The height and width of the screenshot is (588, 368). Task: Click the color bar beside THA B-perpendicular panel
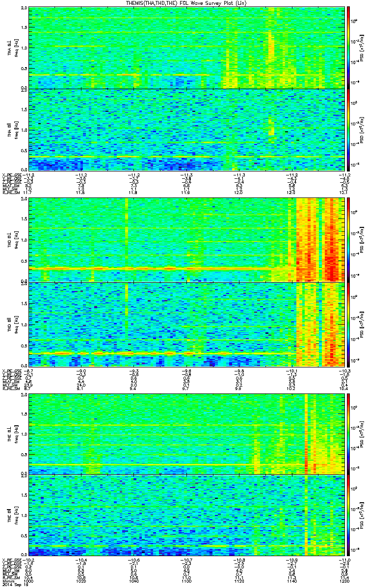coord(349,48)
